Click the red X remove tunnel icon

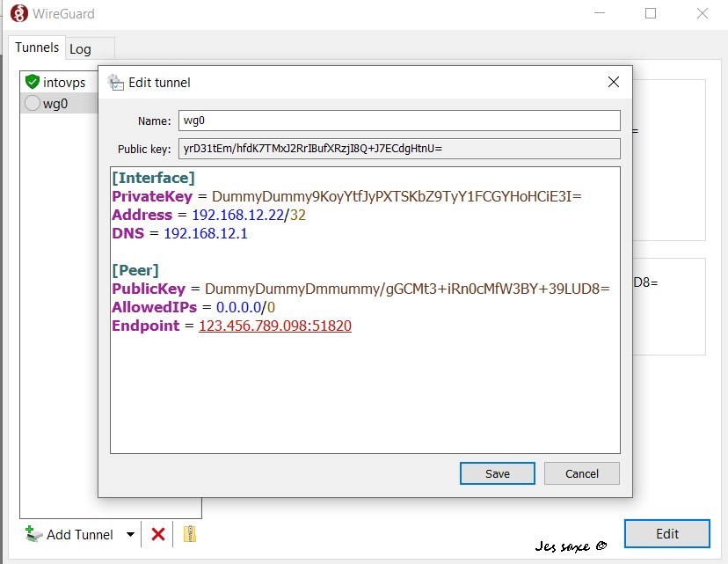point(158,534)
